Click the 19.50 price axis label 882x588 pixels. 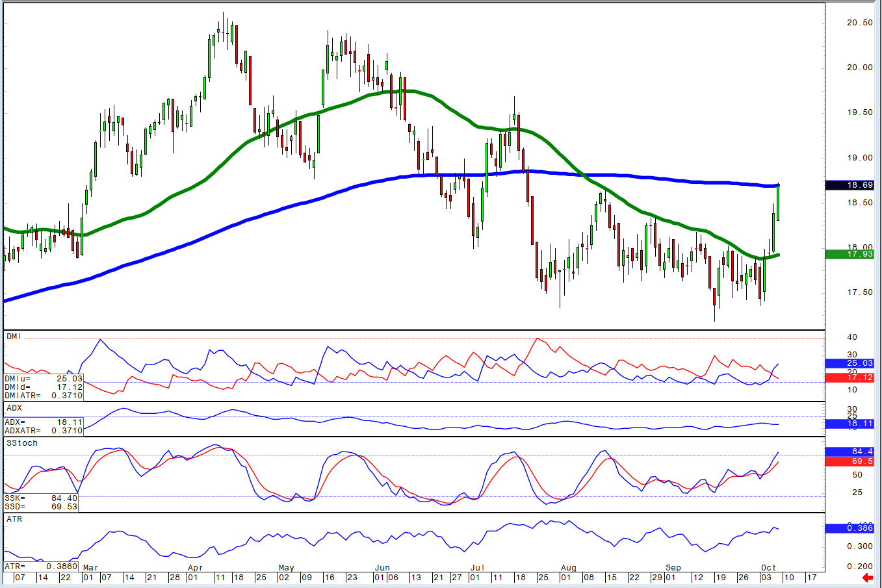860,112
